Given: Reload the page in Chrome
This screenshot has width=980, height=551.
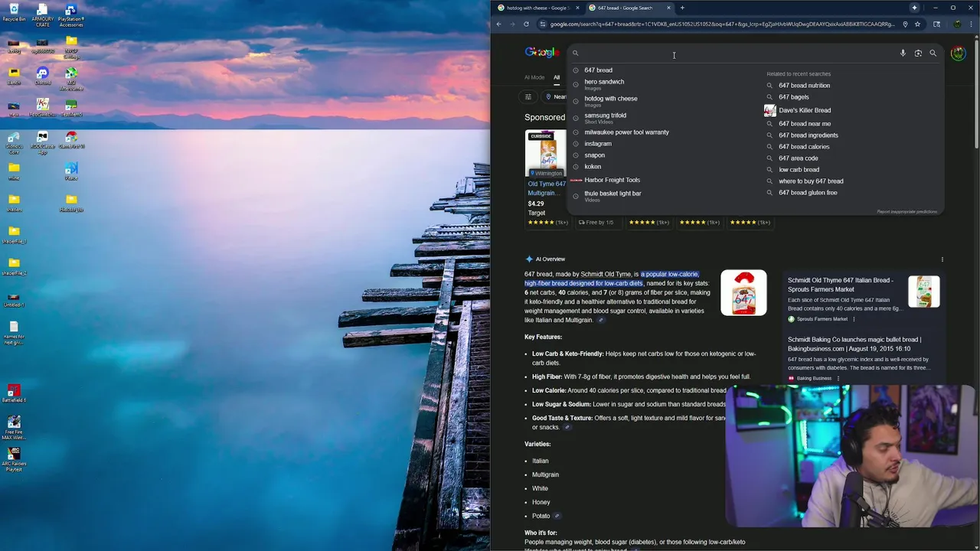Looking at the screenshot, I should pyautogui.click(x=526, y=24).
